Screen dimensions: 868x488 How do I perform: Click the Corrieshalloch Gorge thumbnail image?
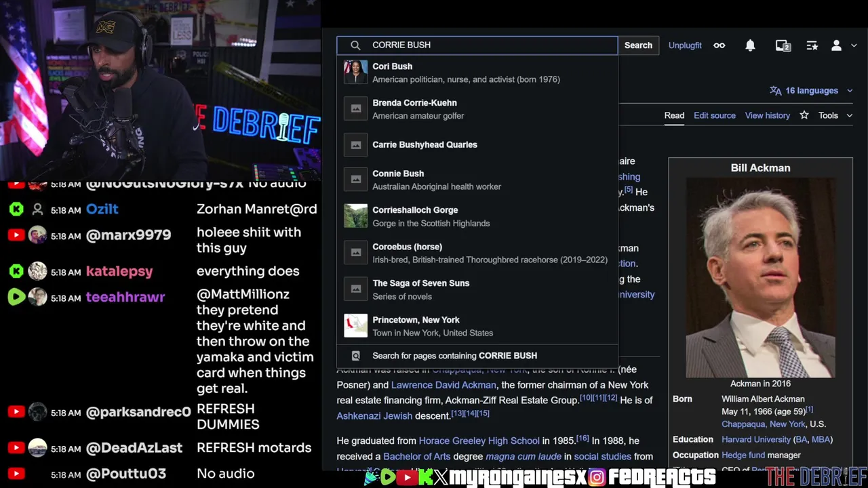(355, 216)
